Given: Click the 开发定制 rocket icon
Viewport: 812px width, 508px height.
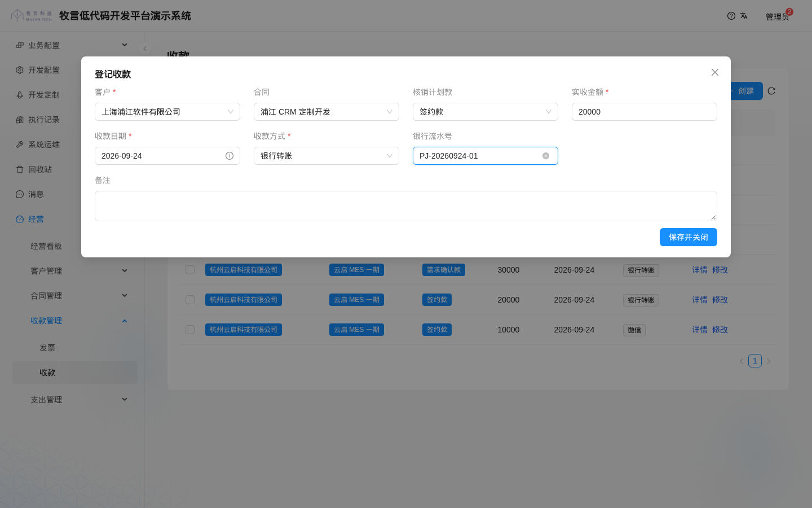Looking at the screenshot, I should coord(20,95).
